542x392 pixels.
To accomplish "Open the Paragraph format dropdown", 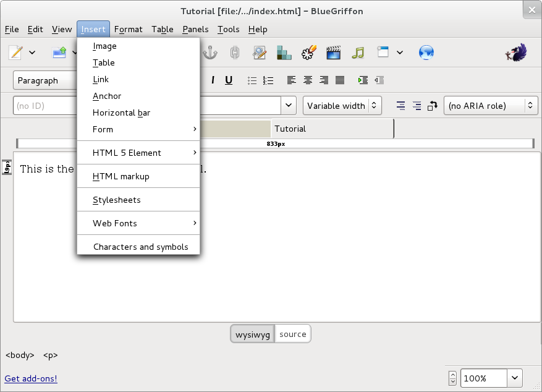I will click(x=44, y=80).
